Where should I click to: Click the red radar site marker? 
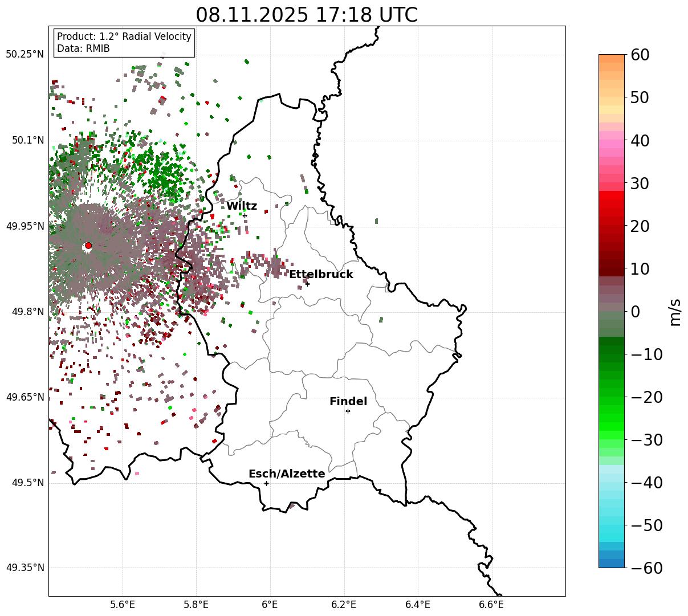[x=88, y=246]
